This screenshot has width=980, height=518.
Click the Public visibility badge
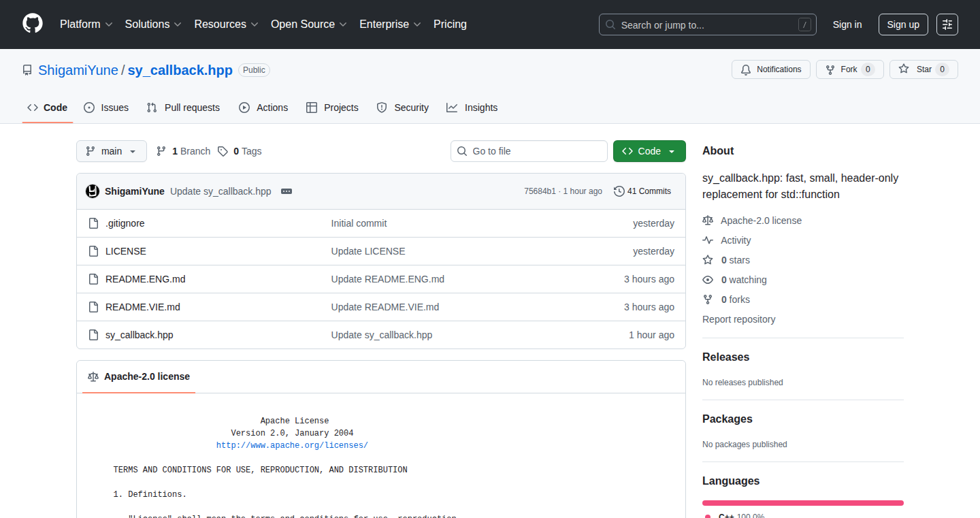[255, 70]
